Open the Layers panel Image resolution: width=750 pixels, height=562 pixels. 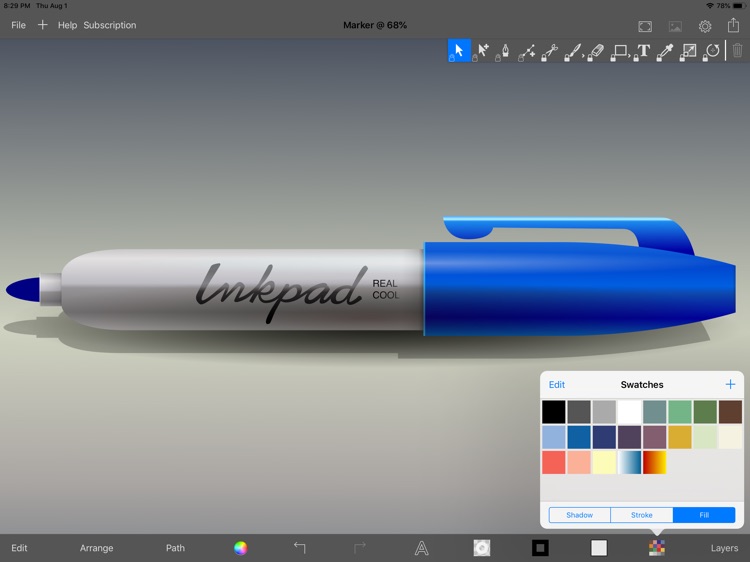tap(724, 548)
